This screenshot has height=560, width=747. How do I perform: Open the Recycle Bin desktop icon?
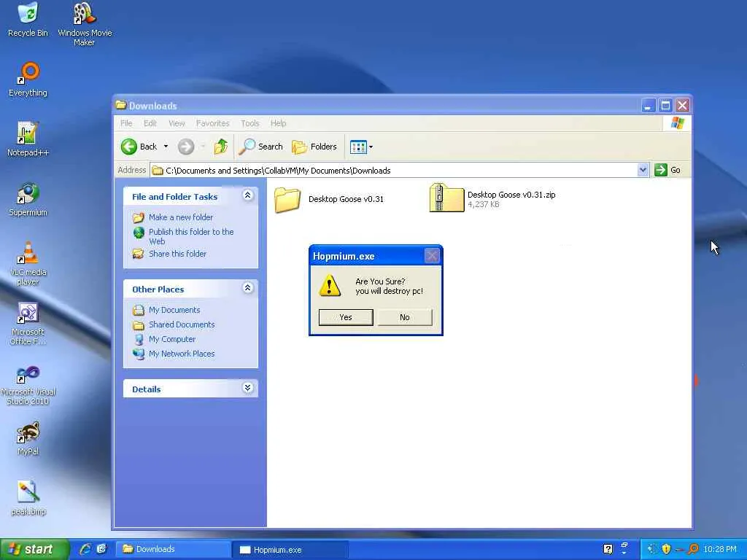pos(28,19)
